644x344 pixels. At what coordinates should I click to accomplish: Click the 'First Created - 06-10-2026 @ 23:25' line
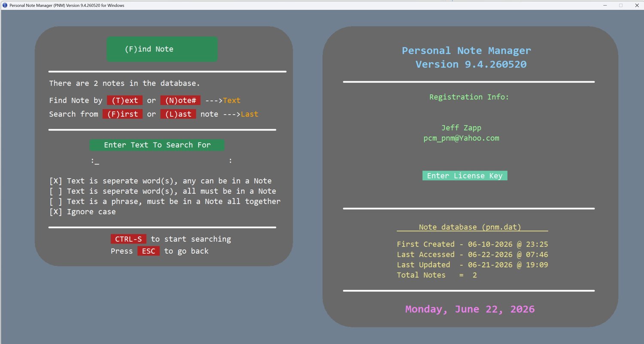click(472, 244)
